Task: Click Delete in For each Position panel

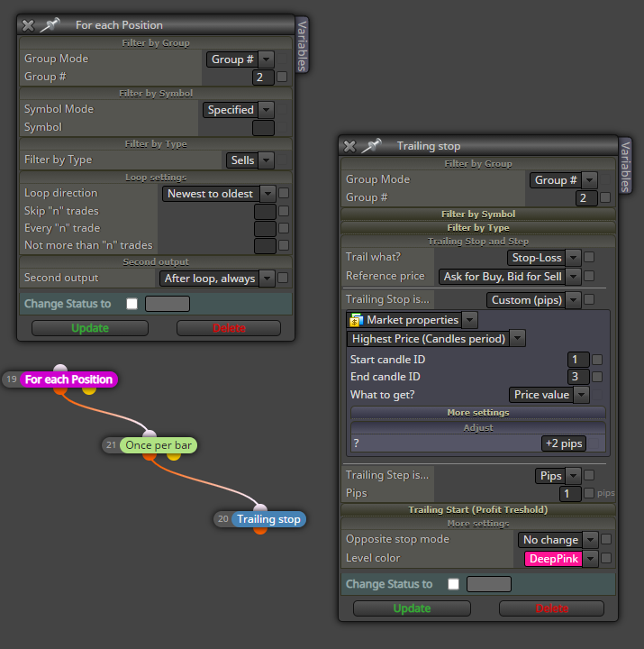Action: pos(229,328)
